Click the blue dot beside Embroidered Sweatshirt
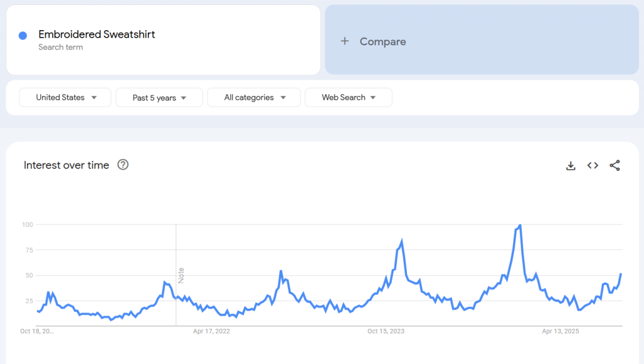Screen dimensions: 644x364 [x=23, y=36]
